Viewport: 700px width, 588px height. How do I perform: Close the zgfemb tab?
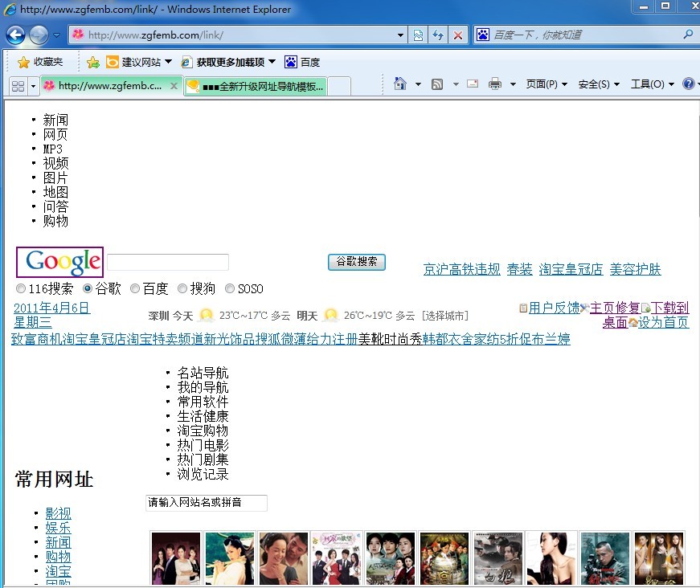click(x=174, y=86)
